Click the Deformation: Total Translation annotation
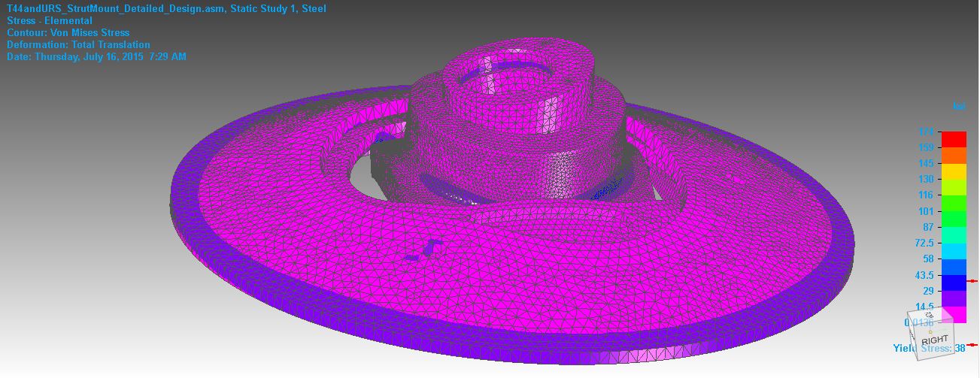Screen dimensions: 980x378 pos(78,44)
